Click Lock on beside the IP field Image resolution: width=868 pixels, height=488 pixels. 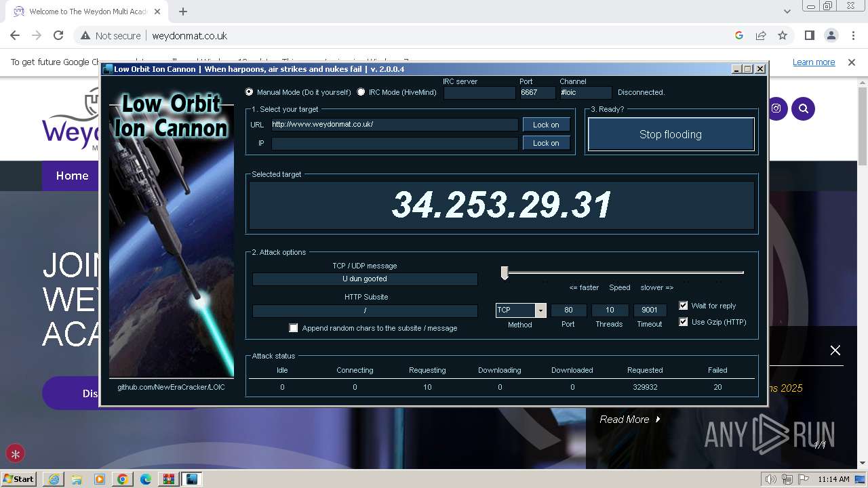[x=546, y=143]
